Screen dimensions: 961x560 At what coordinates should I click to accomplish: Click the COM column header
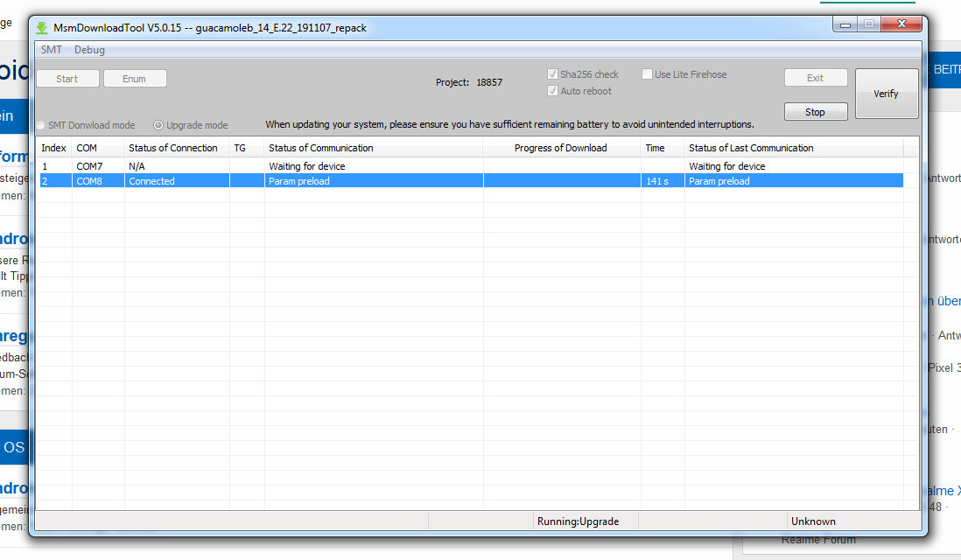point(98,148)
